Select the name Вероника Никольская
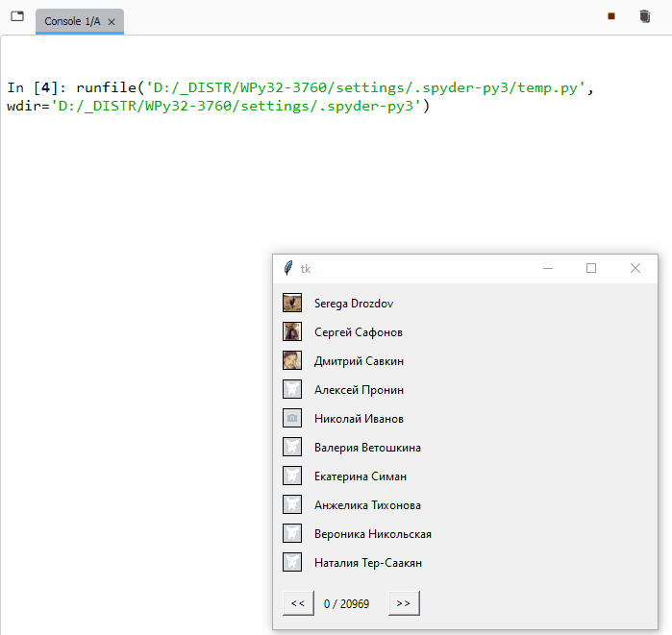The width and height of the screenshot is (672, 635). (372, 534)
